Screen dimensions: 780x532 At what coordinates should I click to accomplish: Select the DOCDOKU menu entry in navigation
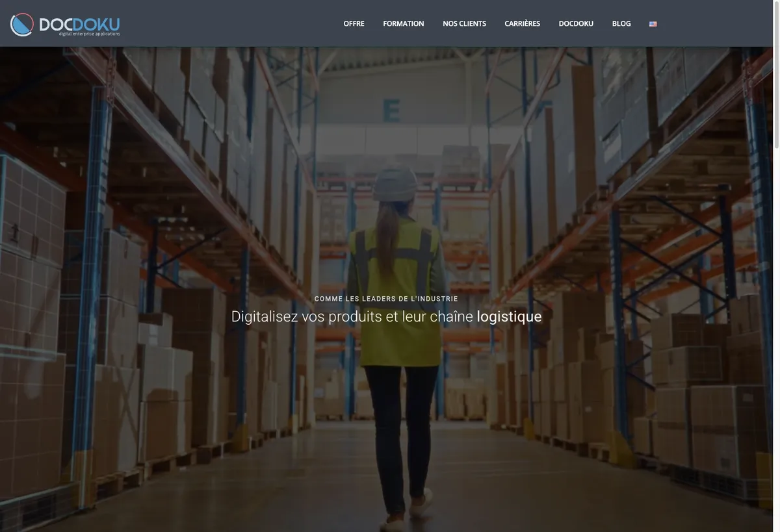click(x=576, y=23)
